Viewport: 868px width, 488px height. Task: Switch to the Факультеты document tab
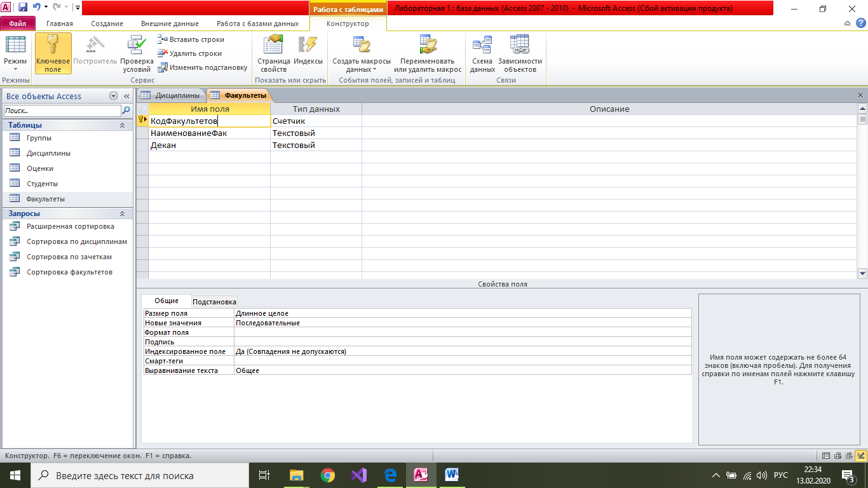pyautogui.click(x=239, y=95)
